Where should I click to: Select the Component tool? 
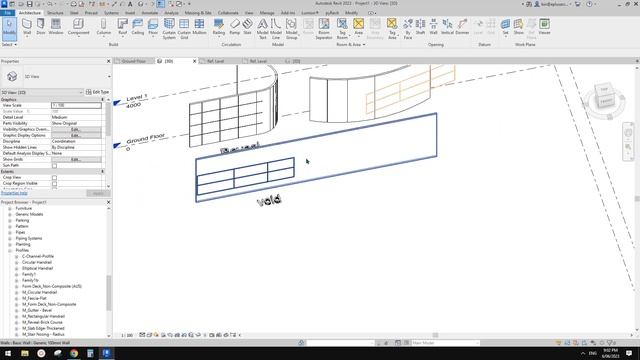pos(78,27)
